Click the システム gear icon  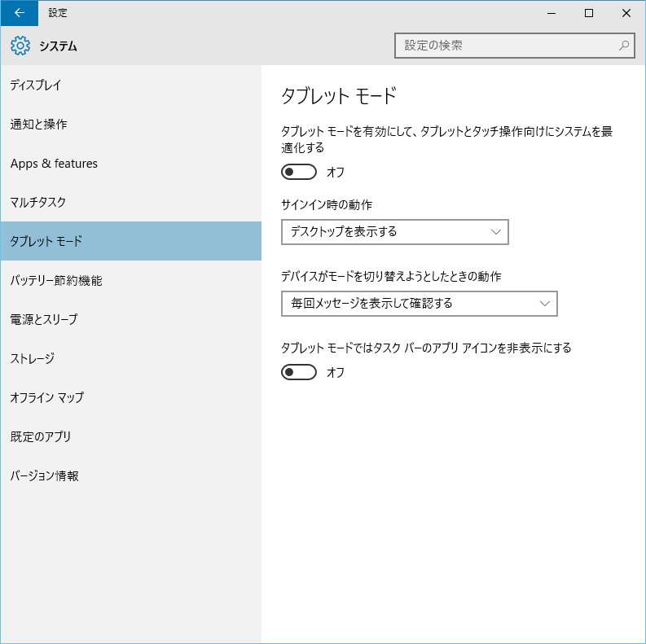pos(20,46)
